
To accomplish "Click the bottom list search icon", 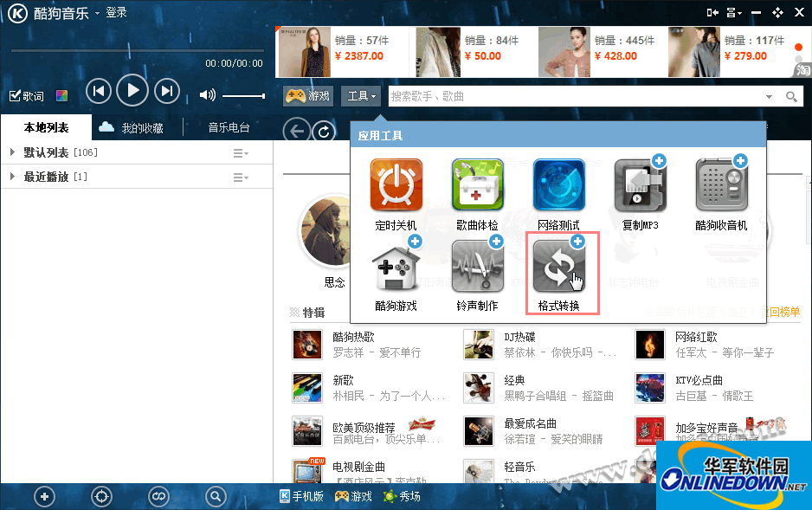I will tap(216, 497).
